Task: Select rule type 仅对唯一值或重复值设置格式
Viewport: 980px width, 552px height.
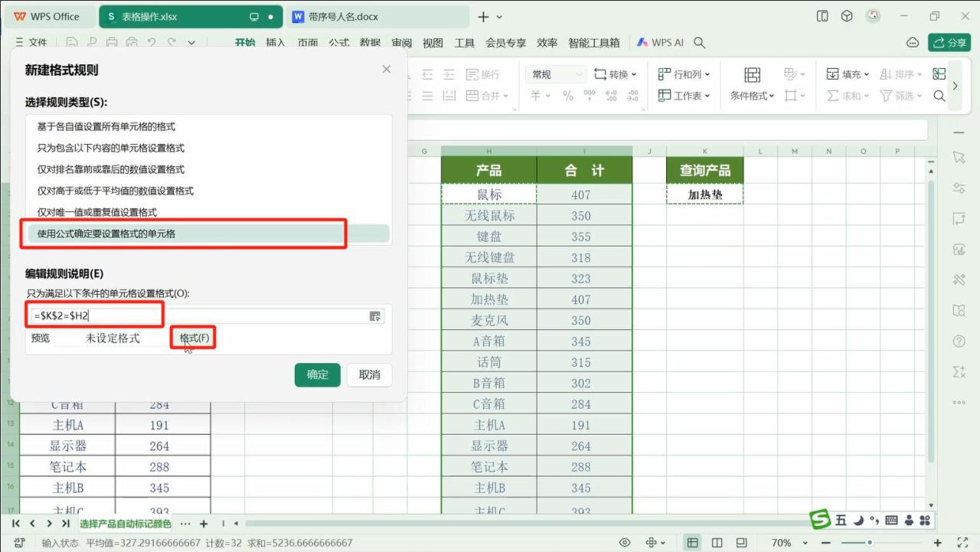Action: point(208,212)
